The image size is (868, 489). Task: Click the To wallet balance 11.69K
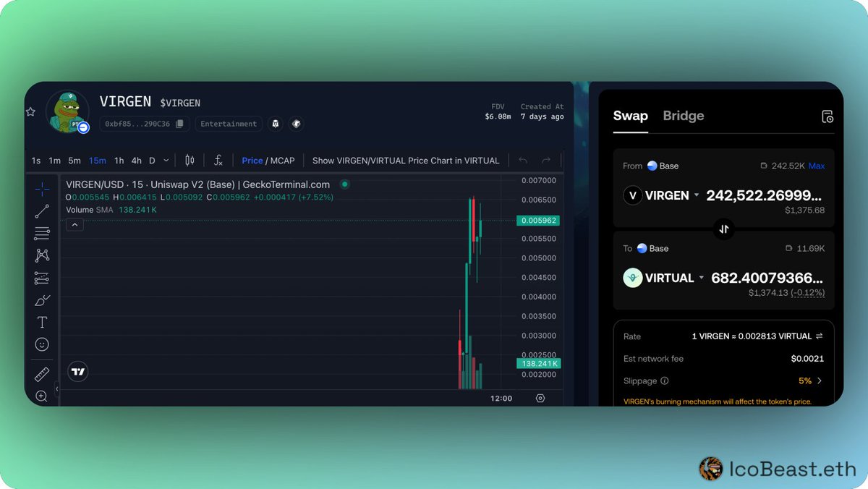click(804, 248)
